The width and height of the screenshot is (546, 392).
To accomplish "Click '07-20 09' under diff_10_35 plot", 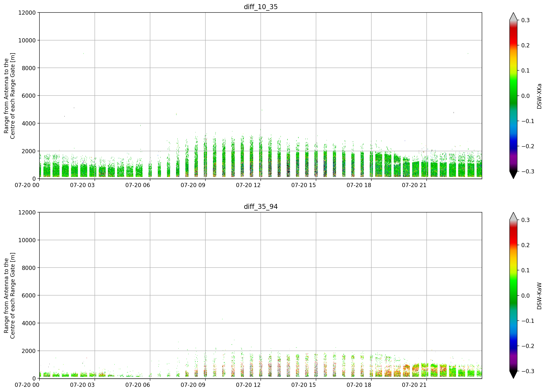I will (193, 185).
